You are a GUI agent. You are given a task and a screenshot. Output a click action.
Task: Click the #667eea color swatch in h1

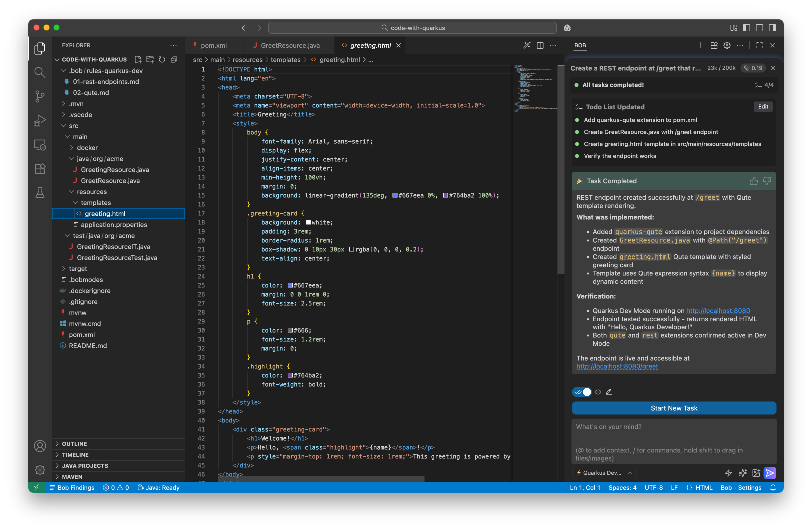(290, 285)
